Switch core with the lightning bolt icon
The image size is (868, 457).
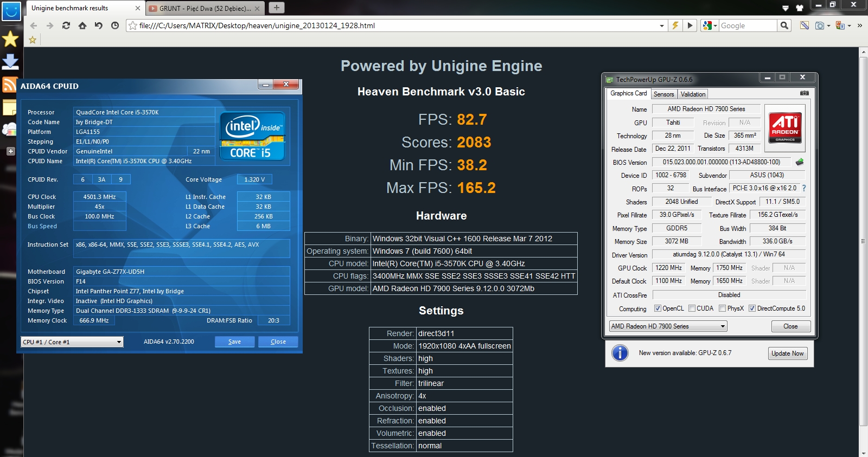click(675, 25)
